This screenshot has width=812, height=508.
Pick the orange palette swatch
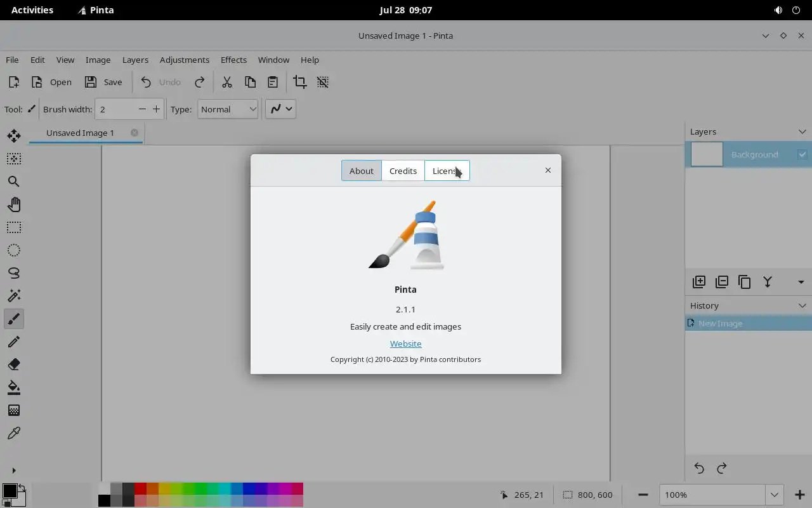(152, 488)
